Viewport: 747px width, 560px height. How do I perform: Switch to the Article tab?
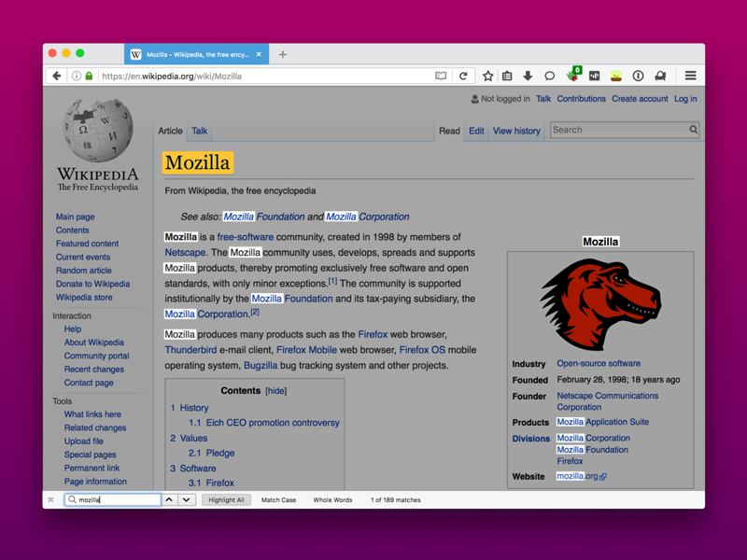tap(170, 131)
